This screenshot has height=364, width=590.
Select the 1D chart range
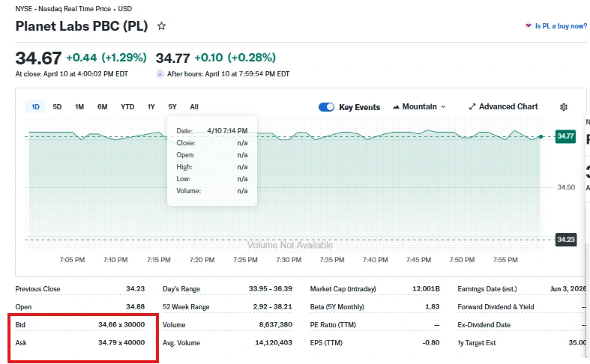(x=35, y=107)
